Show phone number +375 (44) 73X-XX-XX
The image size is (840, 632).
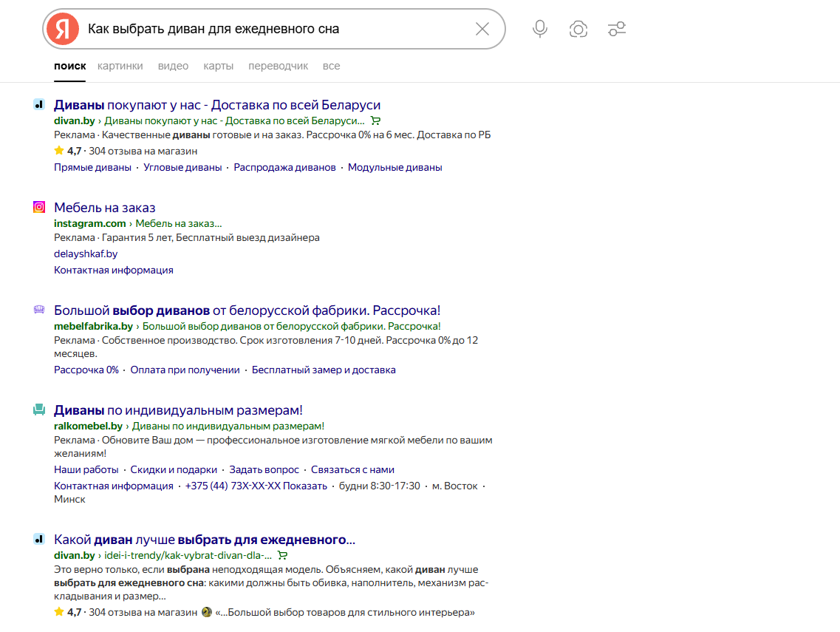click(x=256, y=486)
